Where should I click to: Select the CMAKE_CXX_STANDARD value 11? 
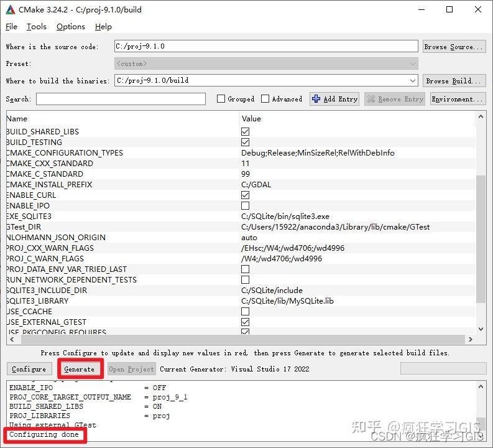245,164
